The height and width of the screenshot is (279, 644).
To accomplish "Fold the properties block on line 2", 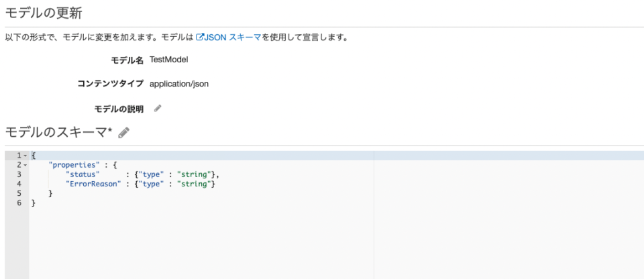I will [x=25, y=165].
